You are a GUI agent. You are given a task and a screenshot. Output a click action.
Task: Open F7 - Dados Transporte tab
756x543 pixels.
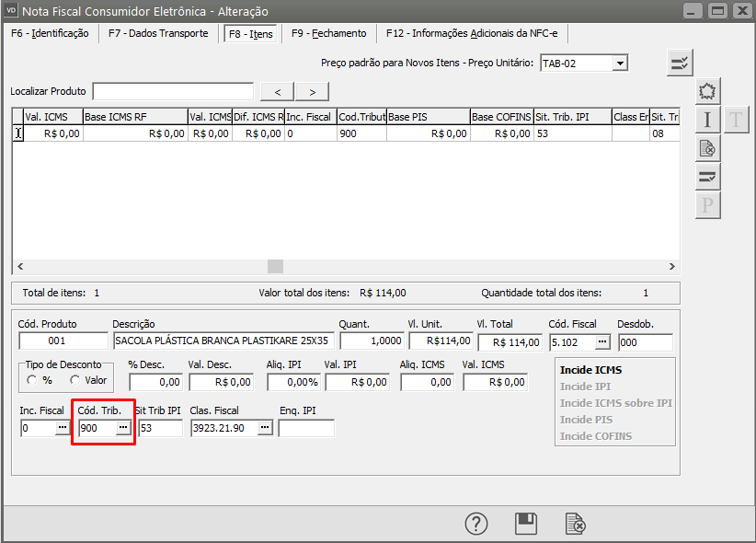click(158, 33)
